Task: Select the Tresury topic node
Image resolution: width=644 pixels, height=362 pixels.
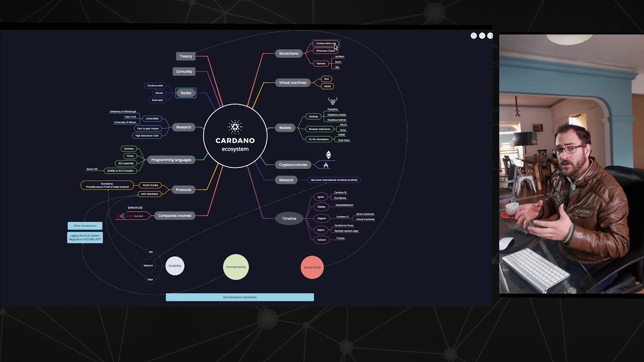Action: click(186, 56)
